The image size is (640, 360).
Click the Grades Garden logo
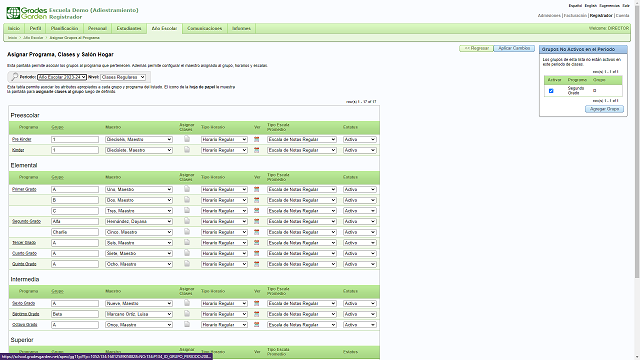[x=27, y=13]
